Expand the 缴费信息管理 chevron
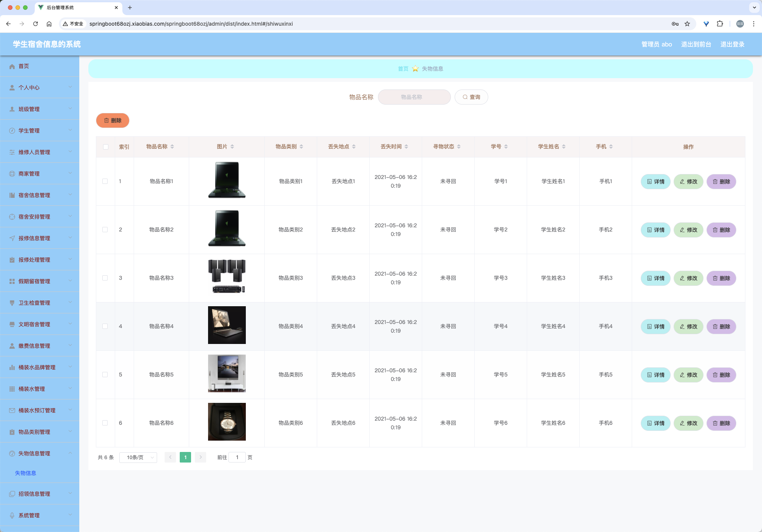Viewport: 762px width, 532px height. 70,345
